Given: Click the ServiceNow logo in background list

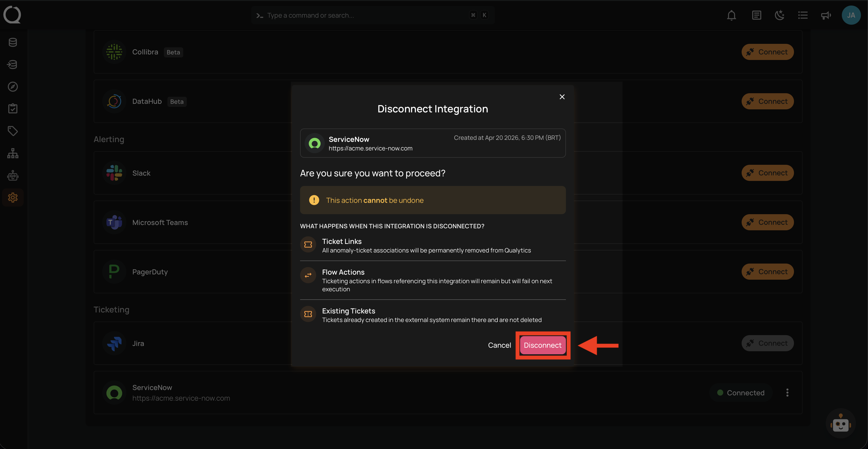Looking at the screenshot, I should (114, 393).
